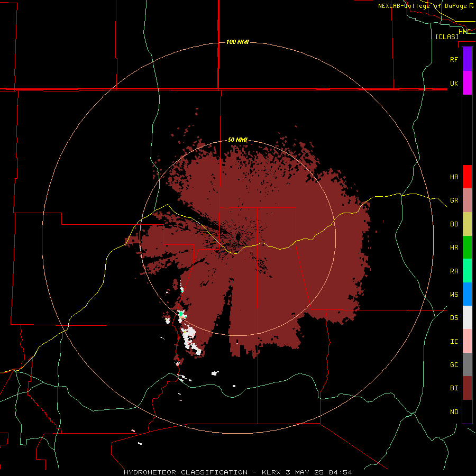
Task: Click the white DS color swatch
Action: pos(467,317)
